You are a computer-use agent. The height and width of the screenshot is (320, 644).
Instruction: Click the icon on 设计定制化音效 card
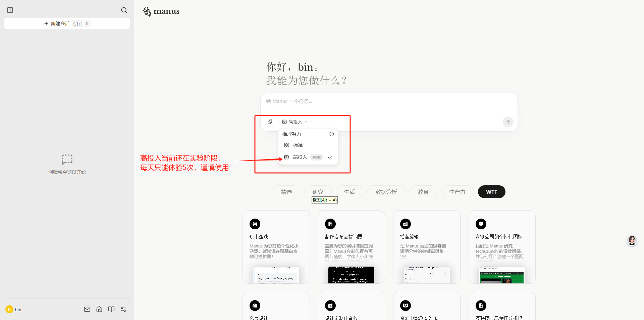coord(330,306)
